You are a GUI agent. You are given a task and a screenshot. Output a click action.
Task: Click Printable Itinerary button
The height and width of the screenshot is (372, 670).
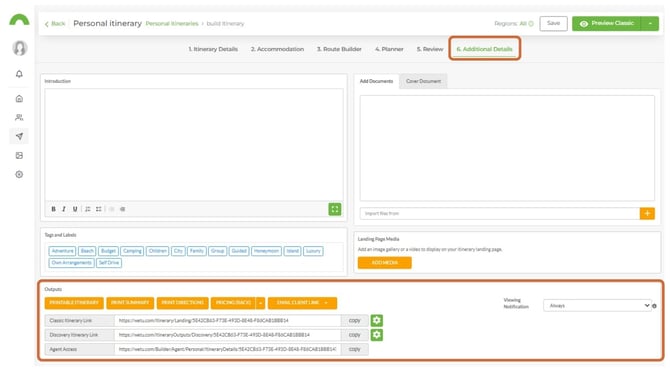(74, 303)
